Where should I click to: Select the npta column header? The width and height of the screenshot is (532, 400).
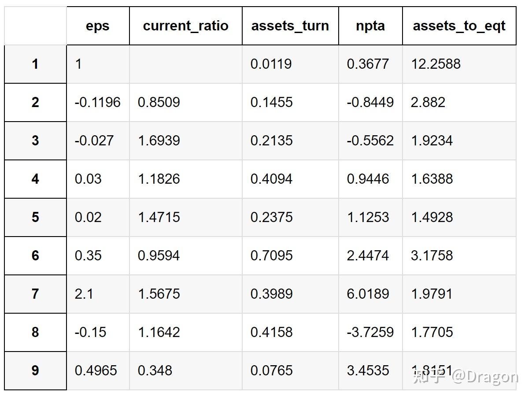coord(370,26)
